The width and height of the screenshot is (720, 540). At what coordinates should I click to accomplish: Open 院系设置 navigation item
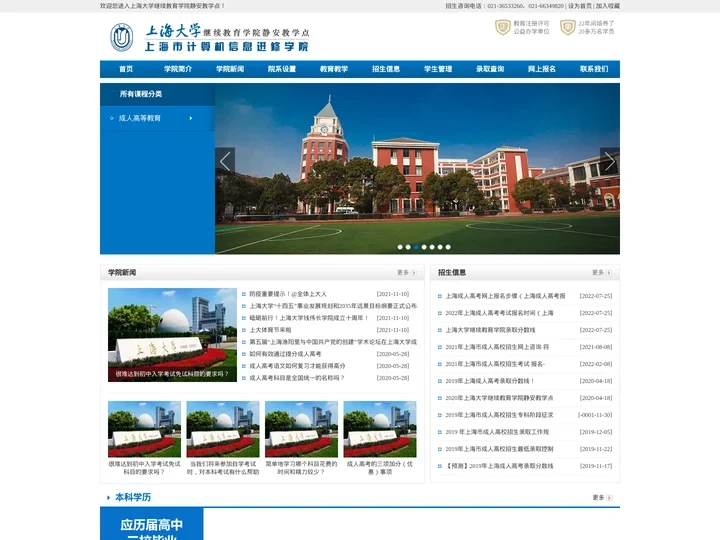(282, 69)
